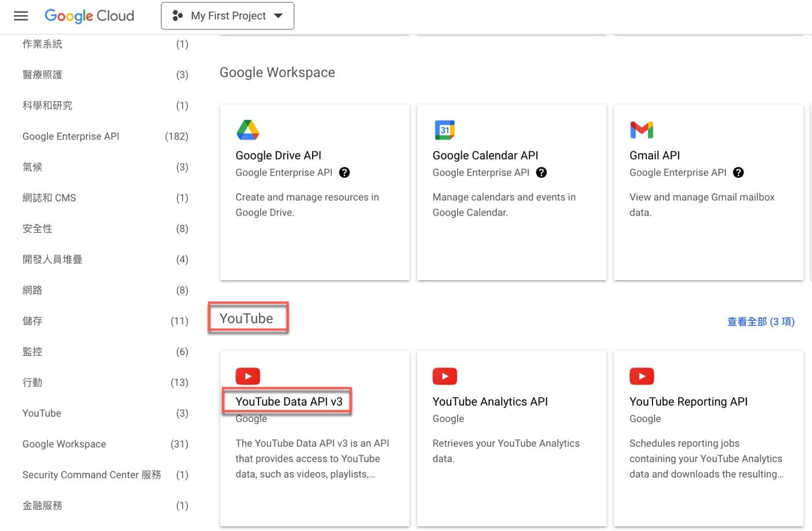Click help icon under Google Calendar API
Image resolution: width=812 pixels, height=531 pixels.
coord(541,173)
